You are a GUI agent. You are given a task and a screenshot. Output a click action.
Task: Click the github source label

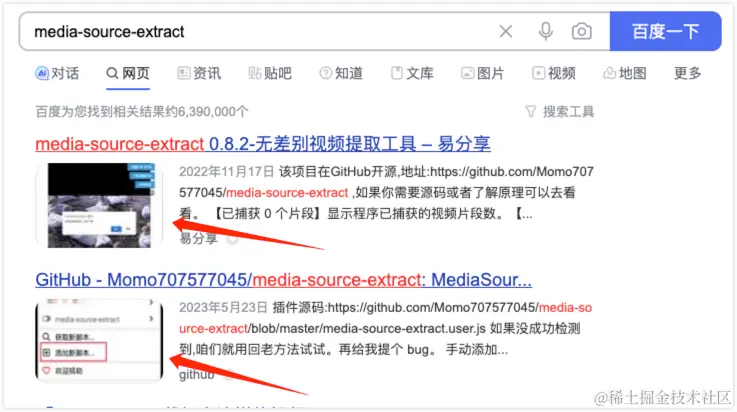coord(196,374)
